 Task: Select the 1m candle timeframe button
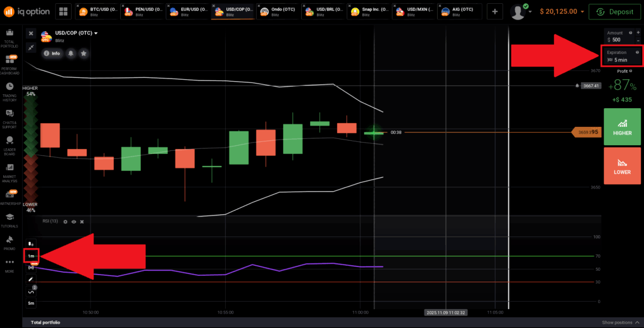click(x=31, y=256)
